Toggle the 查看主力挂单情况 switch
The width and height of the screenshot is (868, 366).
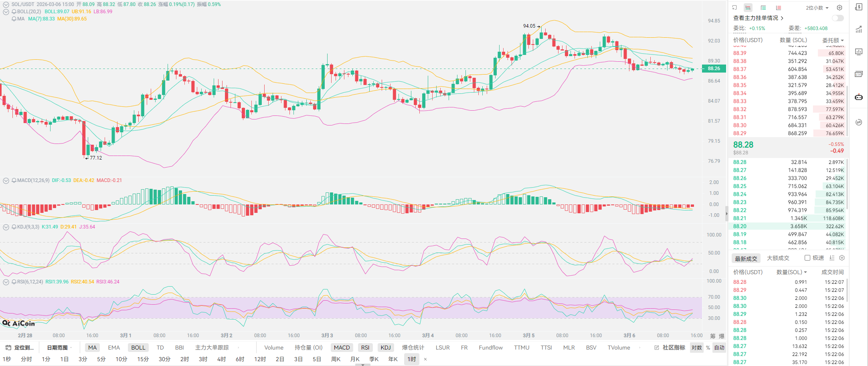click(838, 18)
